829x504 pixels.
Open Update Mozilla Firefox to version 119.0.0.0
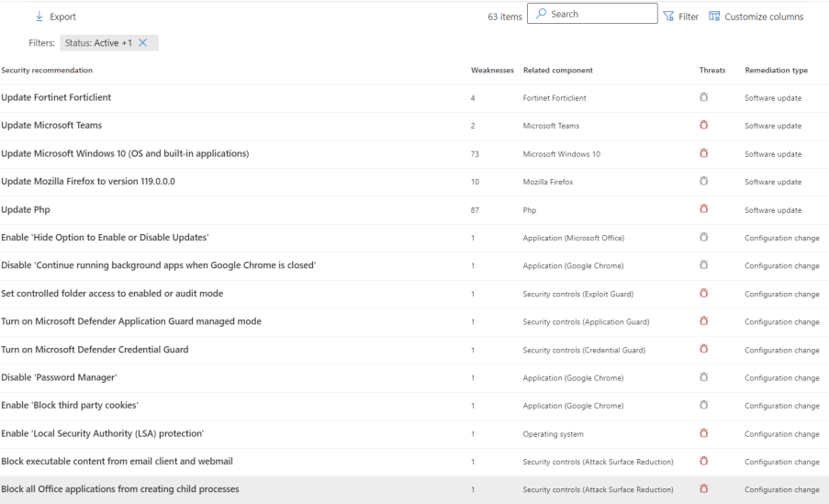pyautogui.click(x=88, y=182)
